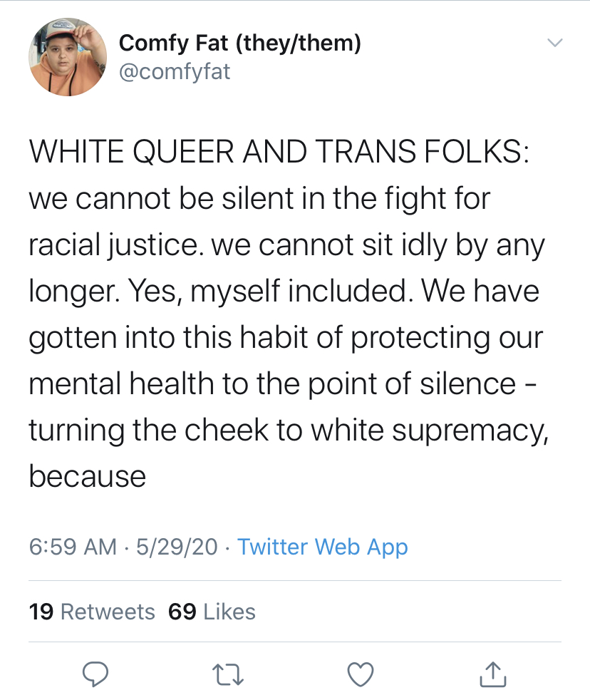Click the reply speech bubble icon

point(95,674)
